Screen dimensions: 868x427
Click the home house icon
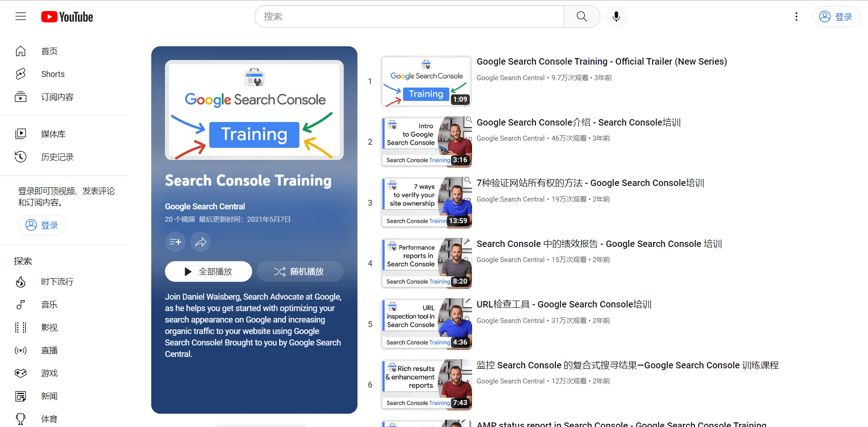tap(21, 51)
